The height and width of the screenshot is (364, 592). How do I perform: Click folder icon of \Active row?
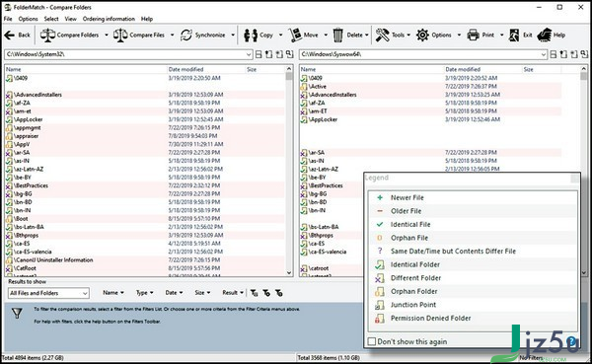click(304, 87)
